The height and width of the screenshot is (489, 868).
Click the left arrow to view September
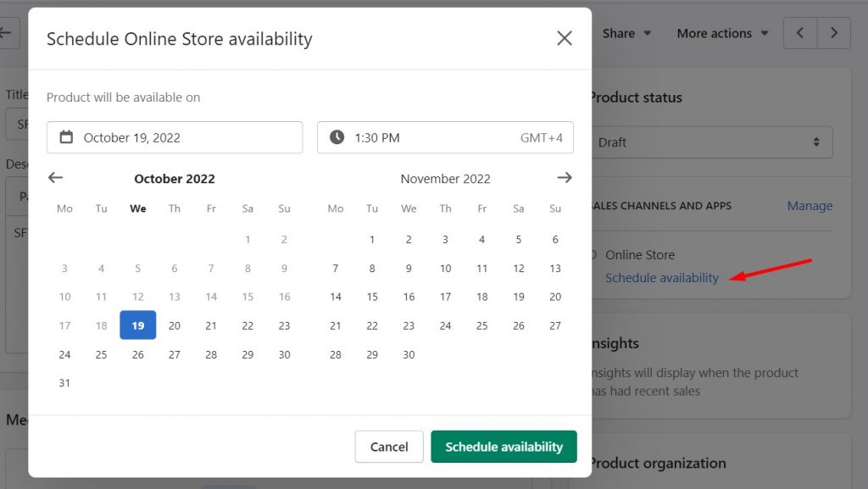click(55, 178)
